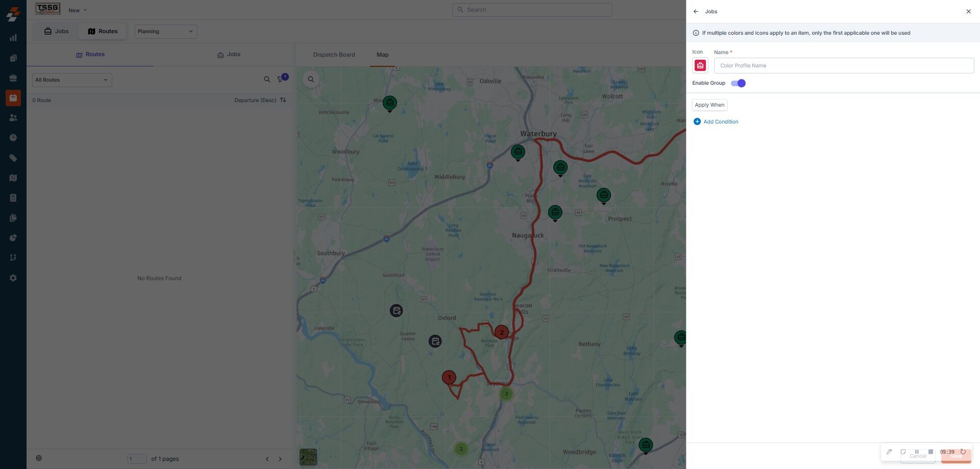Pause the screen recording

(917, 452)
